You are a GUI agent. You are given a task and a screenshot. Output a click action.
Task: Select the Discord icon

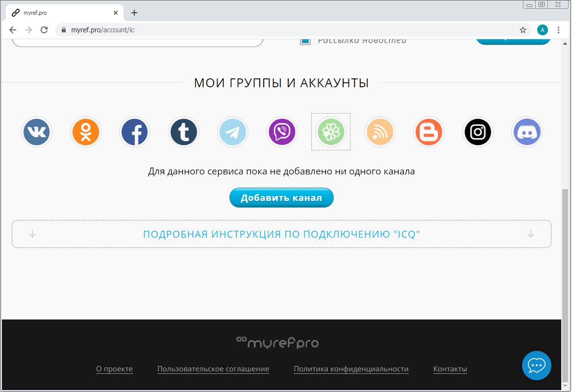tap(527, 132)
